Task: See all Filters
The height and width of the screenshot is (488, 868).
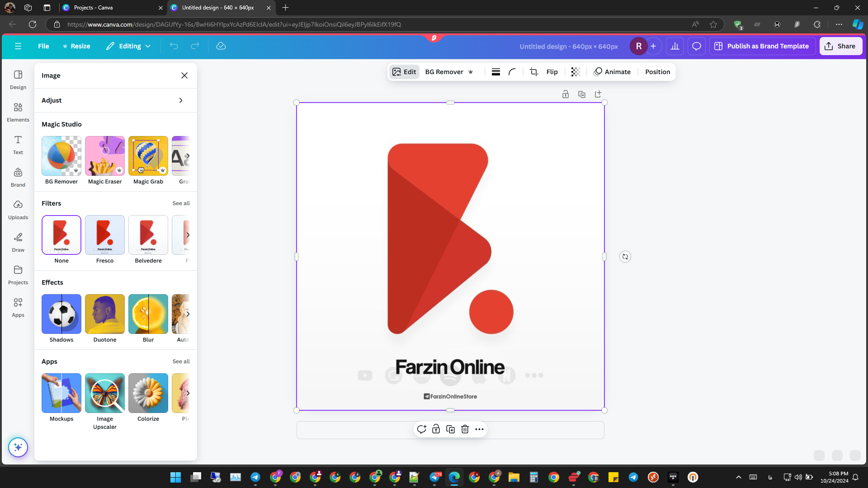Action: 181,203
